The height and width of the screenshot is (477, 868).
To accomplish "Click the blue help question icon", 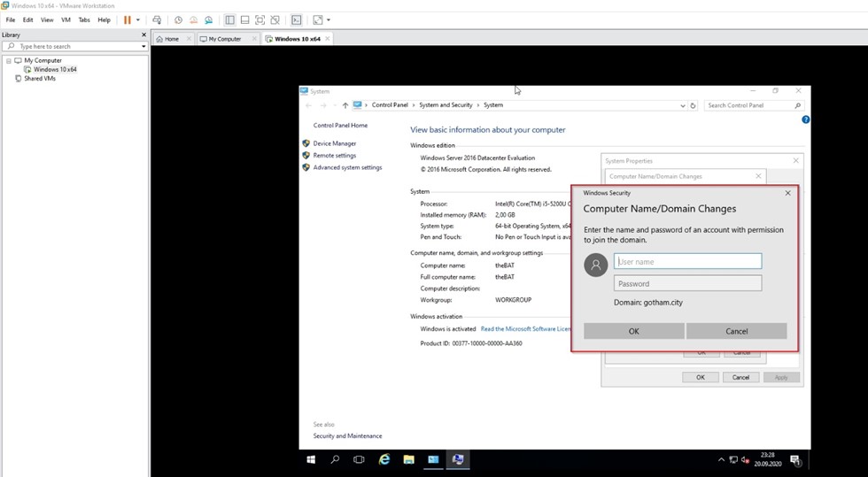I will [805, 119].
